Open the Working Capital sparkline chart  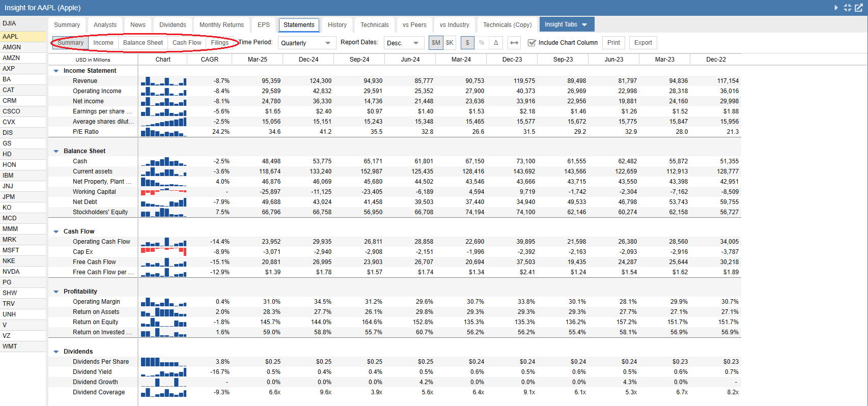pos(163,192)
